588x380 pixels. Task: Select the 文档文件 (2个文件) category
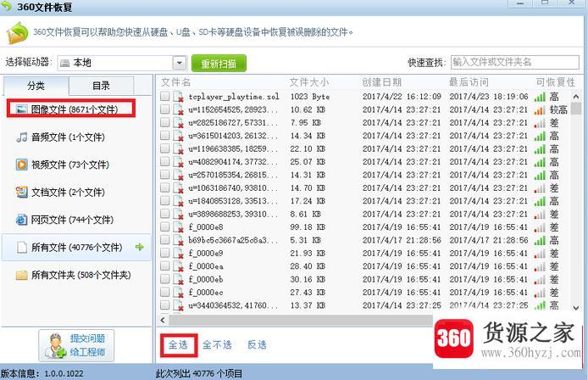coord(60,193)
